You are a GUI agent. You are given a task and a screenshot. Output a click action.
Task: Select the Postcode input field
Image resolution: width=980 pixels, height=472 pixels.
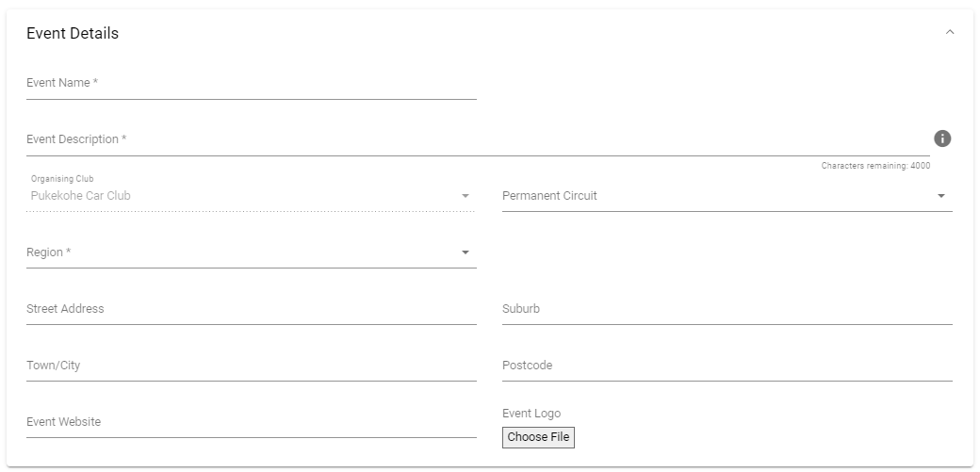(x=727, y=366)
